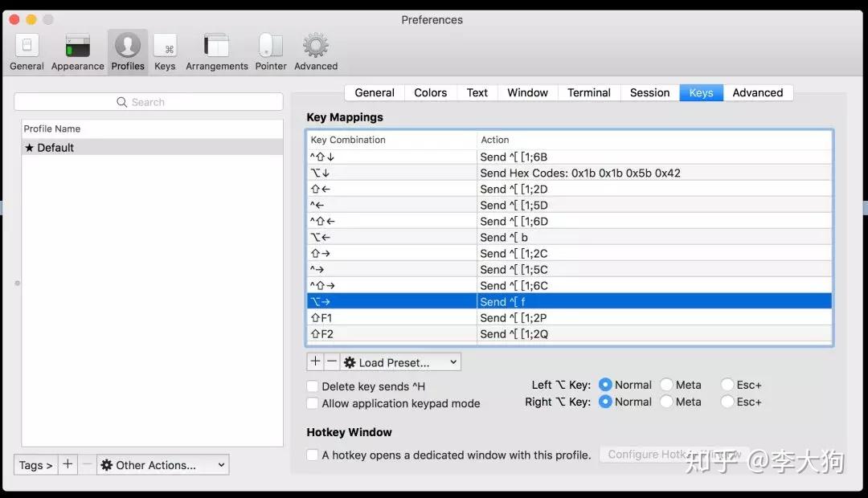Set Left Option key to Normal
The height and width of the screenshot is (498, 868).
(x=606, y=385)
